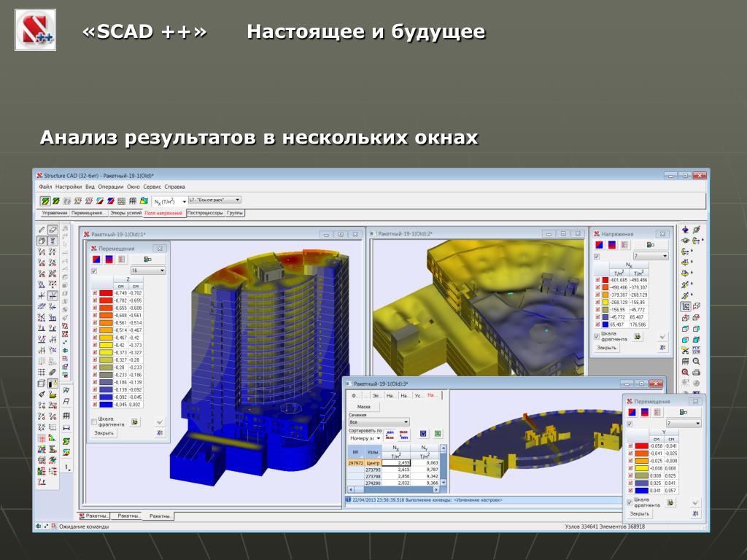The height and width of the screenshot is (560, 747).
Task: Toggle the range checkbox of row -601,665
Action: (597, 280)
